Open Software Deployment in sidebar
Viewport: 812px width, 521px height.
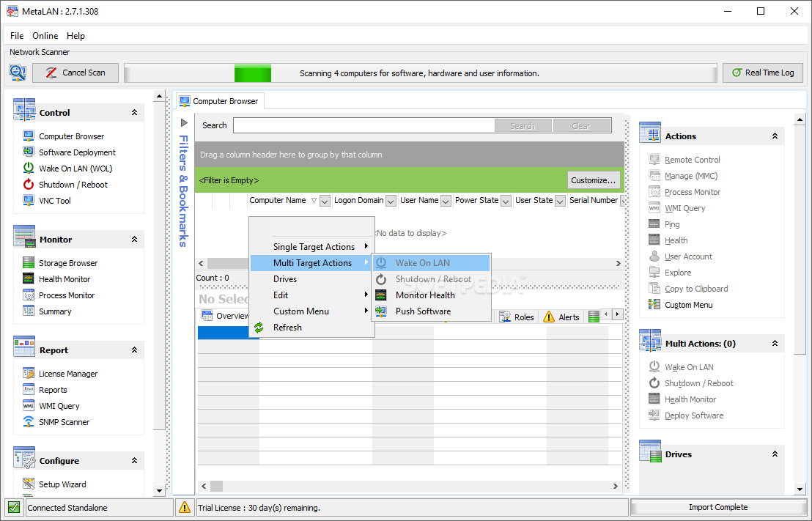pos(77,152)
